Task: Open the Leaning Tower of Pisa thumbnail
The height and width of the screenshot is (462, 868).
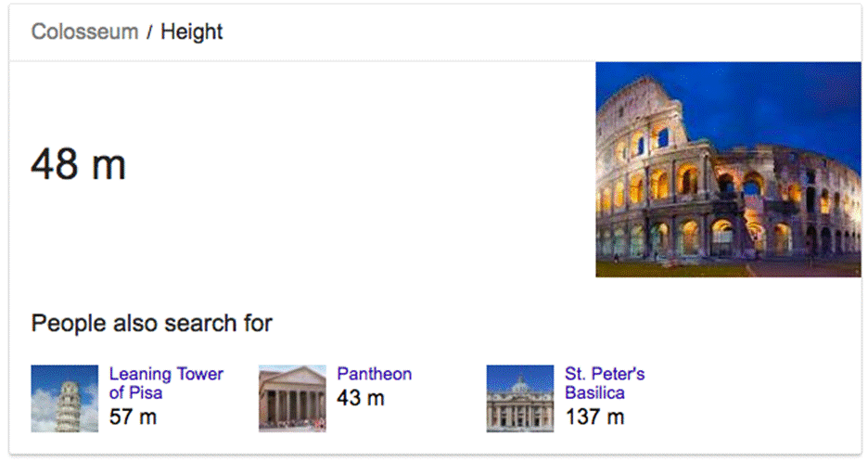Action: [64, 398]
